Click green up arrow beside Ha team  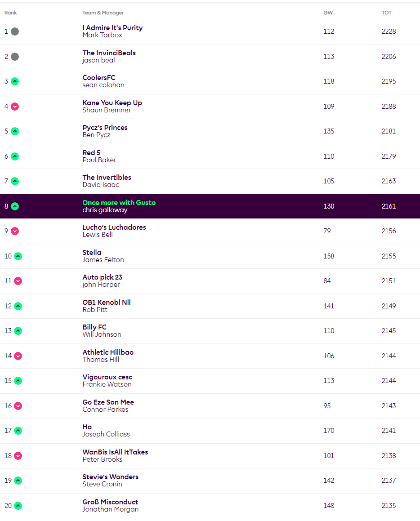coord(18,431)
